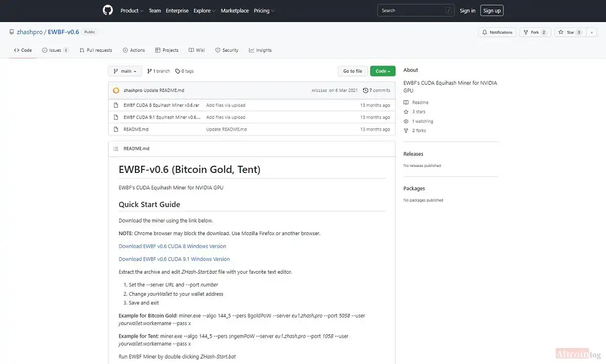Click Download EWBF v0.6 CUDA 8 Windows Version
The width and height of the screenshot is (606, 364).
(172, 246)
